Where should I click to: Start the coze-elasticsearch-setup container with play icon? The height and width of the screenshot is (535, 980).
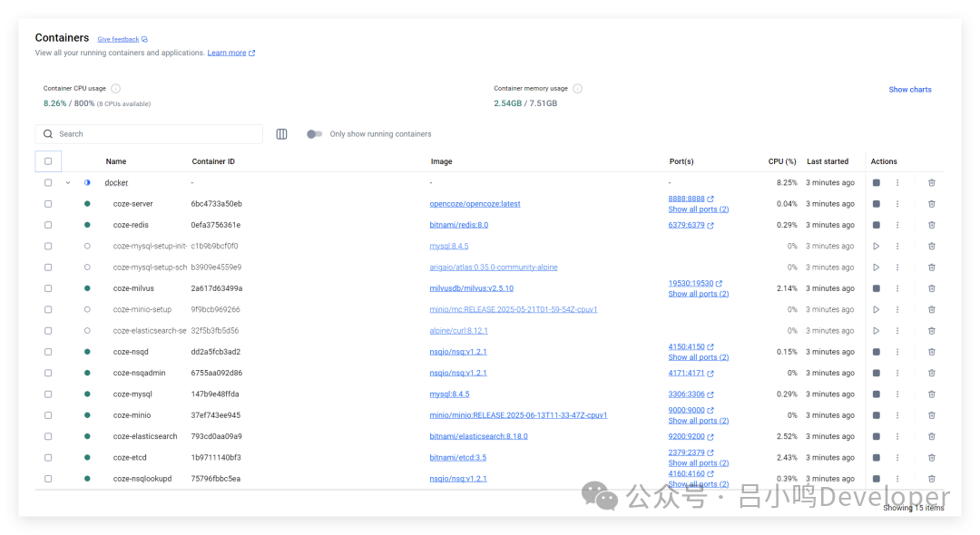(x=877, y=331)
